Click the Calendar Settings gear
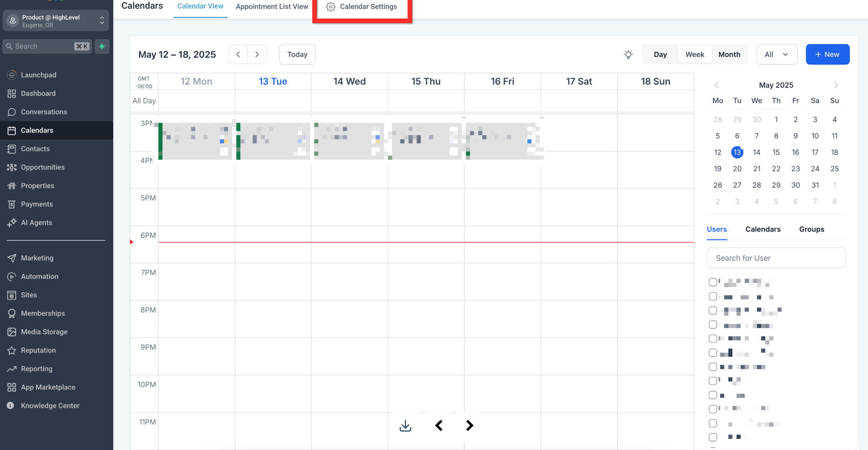 (330, 7)
